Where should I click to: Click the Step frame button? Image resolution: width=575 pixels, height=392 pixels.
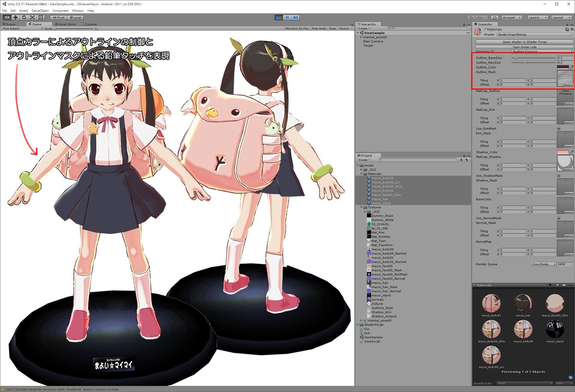click(x=296, y=17)
